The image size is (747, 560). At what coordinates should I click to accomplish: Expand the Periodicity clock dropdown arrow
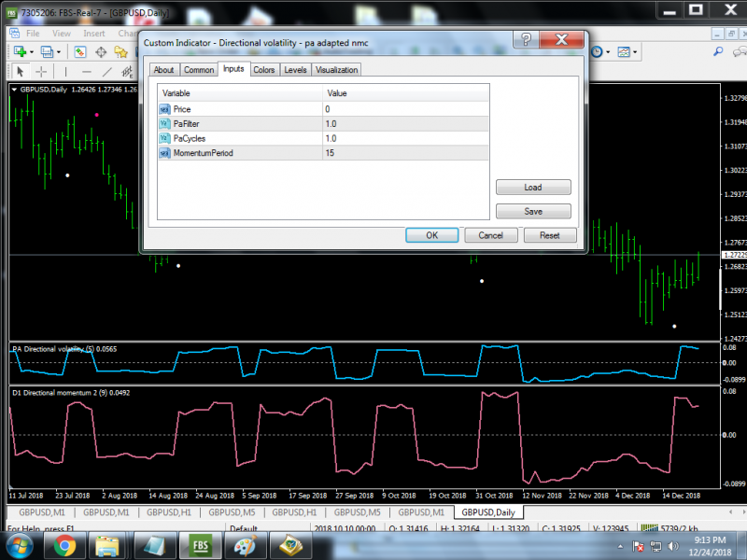point(609,52)
